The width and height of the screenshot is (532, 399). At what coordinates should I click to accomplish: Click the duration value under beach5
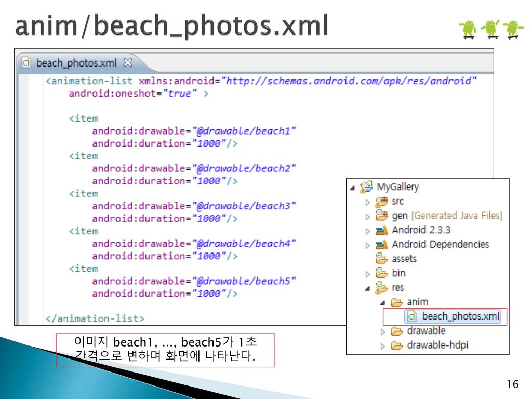point(209,294)
